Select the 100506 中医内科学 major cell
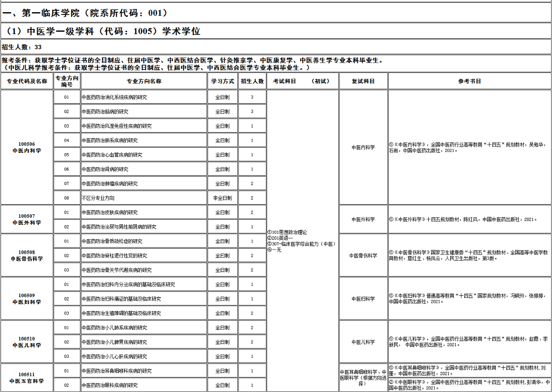Viewport: 554px width, 392px height. (x=27, y=147)
